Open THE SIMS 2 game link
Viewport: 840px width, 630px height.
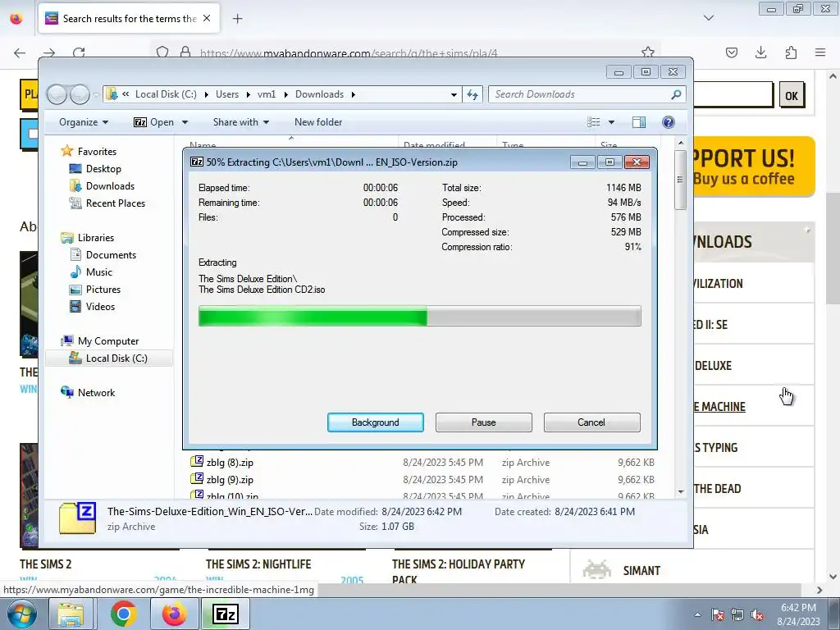coord(46,564)
